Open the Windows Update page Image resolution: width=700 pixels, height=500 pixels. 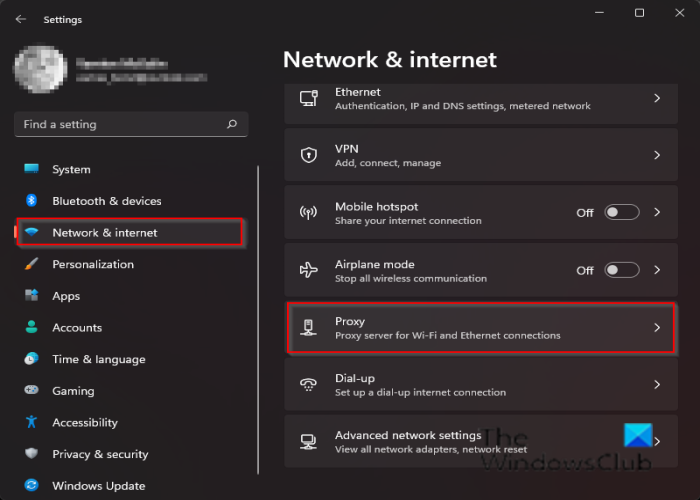[98, 486]
